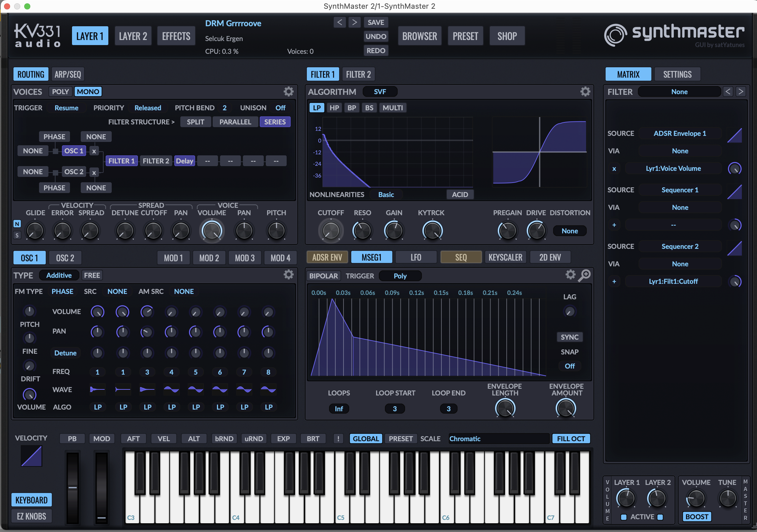
Task: Click the pitch bend wheel slider
Action: [72, 487]
